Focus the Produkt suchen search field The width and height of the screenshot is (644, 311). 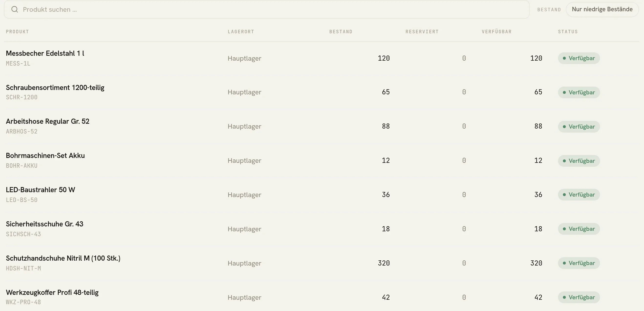click(x=267, y=9)
